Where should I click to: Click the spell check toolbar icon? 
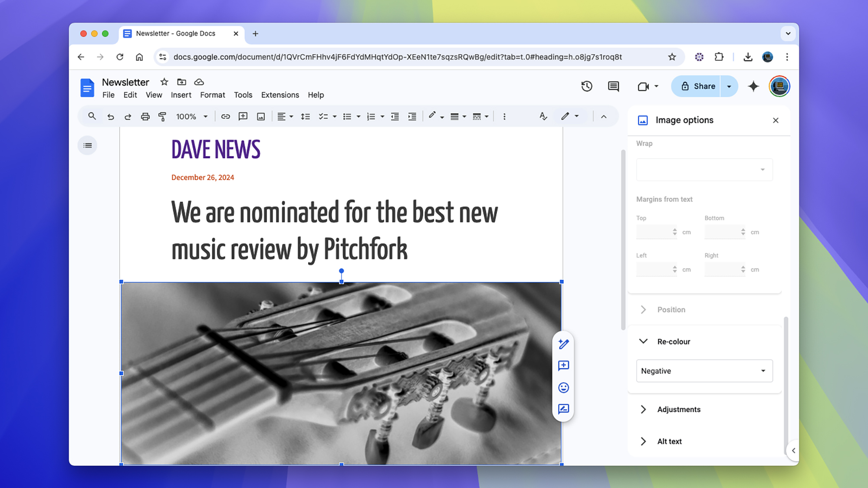point(543,116)
